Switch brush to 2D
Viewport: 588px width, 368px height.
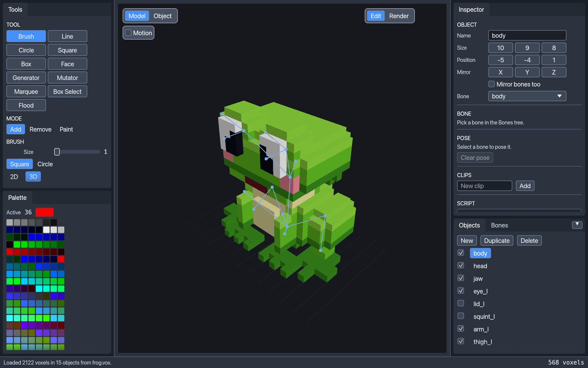tap(14, 177)
